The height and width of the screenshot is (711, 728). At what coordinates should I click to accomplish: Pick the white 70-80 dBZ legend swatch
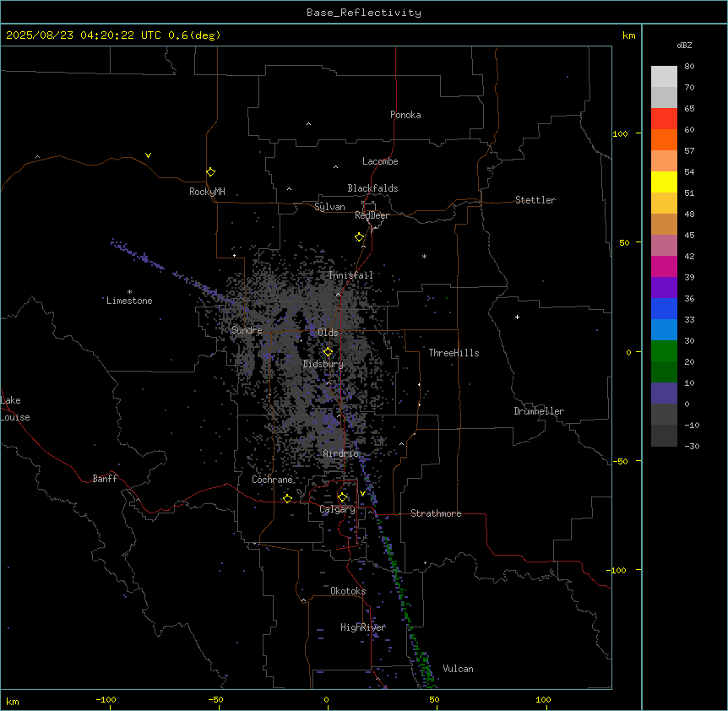(664, 77)
